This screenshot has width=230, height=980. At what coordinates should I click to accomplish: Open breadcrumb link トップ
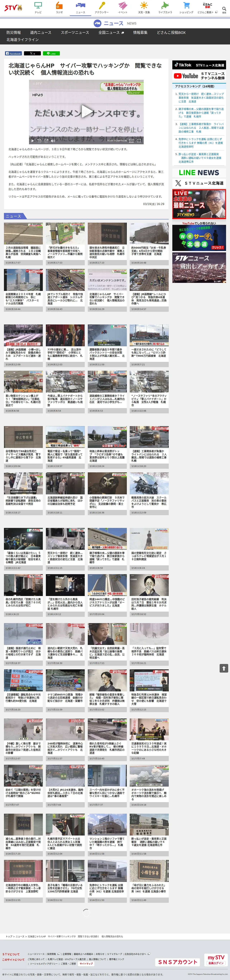pyautogui.click(x=9, y=937)
